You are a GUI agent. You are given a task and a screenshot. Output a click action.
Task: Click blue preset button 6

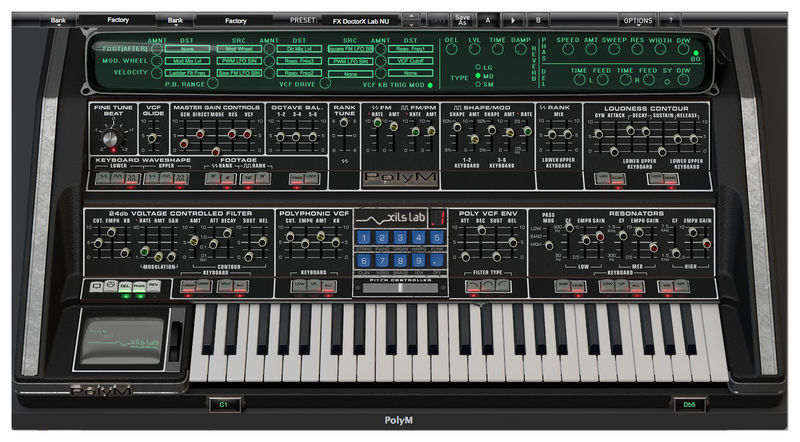pos(363,261)
